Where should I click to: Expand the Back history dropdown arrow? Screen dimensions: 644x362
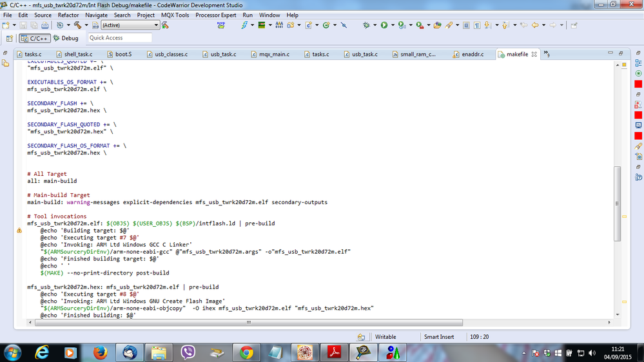tap(544, 25)
